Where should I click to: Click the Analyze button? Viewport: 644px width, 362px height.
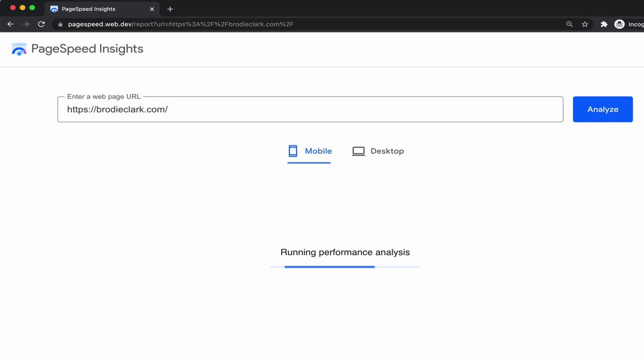(x=603, y=109)
